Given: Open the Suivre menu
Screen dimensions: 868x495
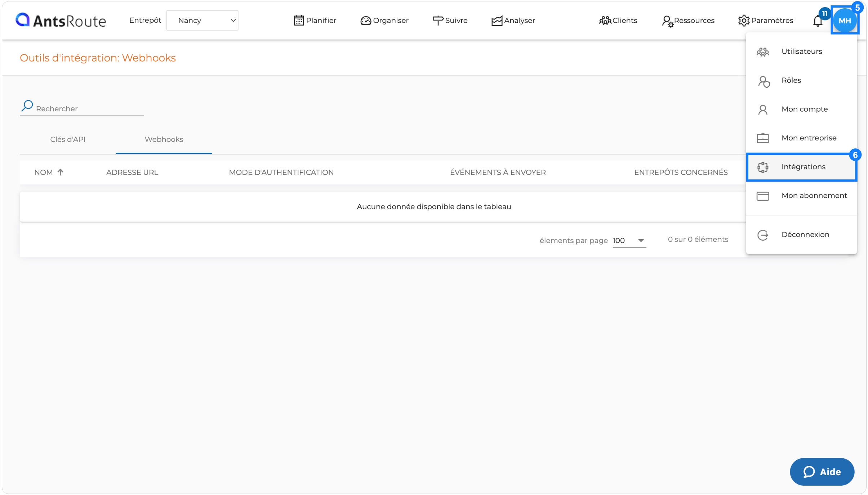Looking at the screenshot, I should [450, 21].
